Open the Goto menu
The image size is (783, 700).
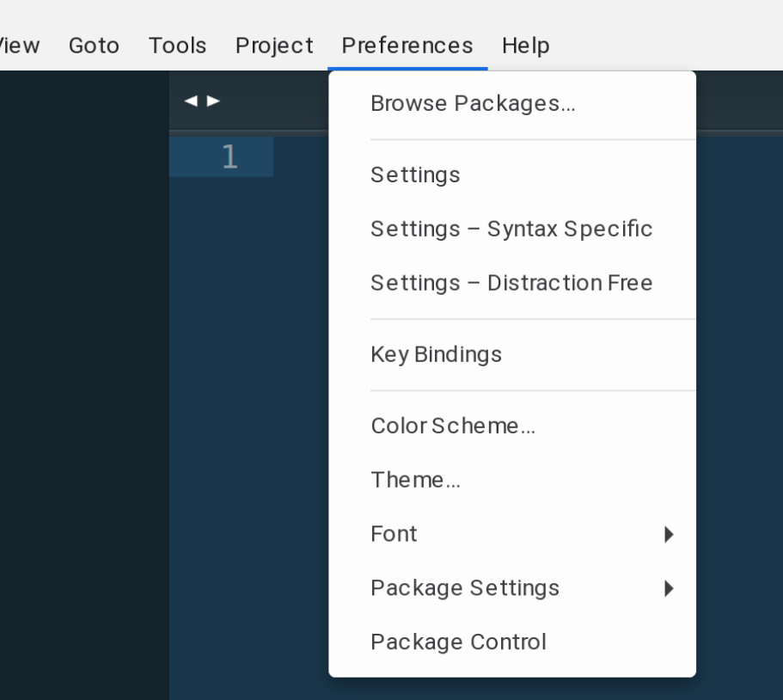click(94, 45)
